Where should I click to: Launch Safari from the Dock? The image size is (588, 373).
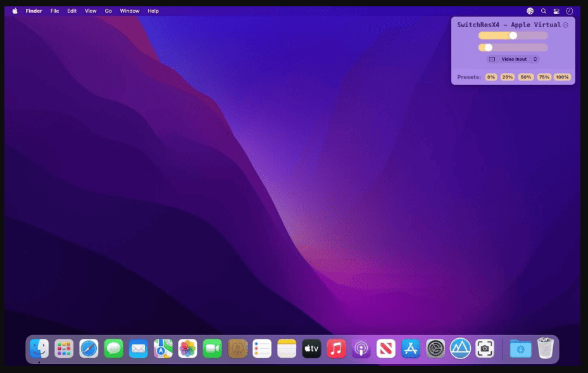point(89,348)
